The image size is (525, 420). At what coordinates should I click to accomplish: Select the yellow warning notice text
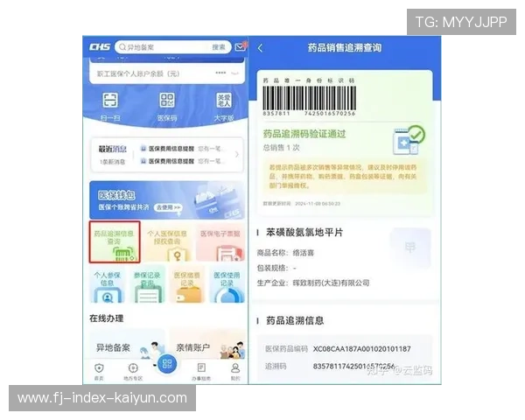[x=343, y=176]
